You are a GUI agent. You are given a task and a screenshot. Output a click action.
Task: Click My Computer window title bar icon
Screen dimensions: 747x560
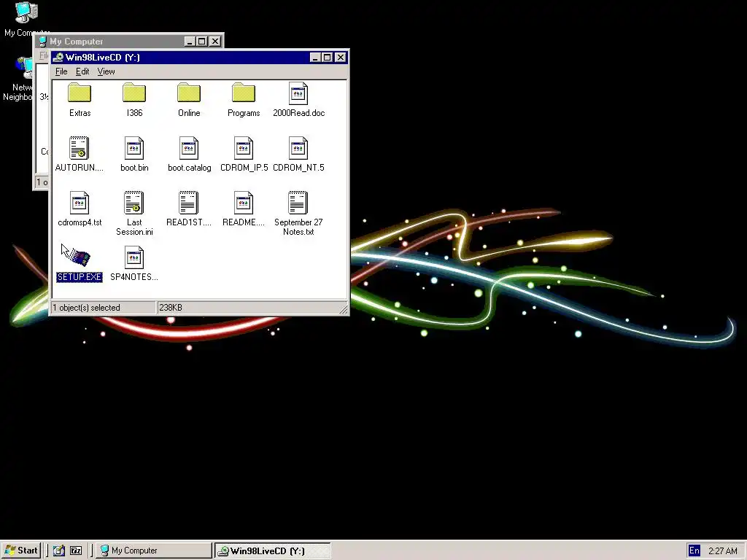(x=42, y=42)
